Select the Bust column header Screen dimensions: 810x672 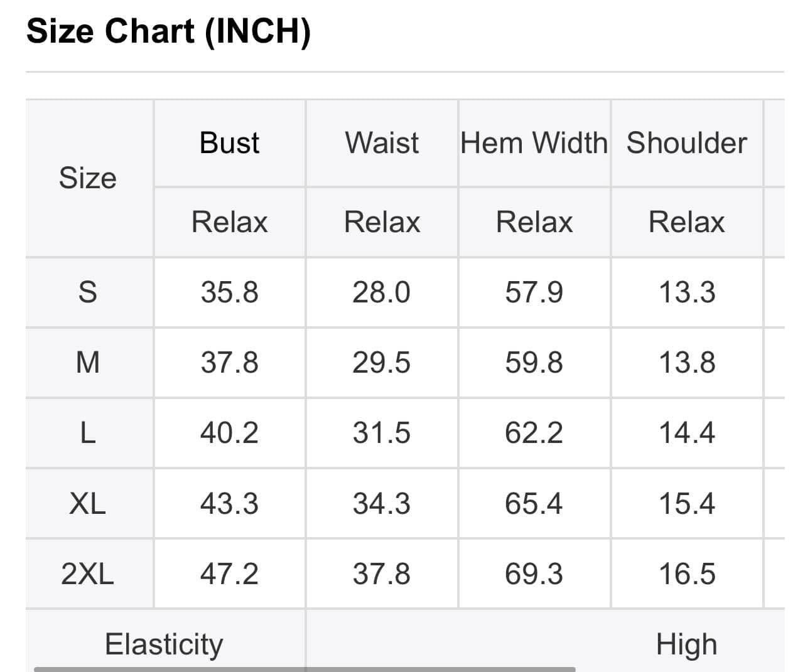click(x=229, y=143)
